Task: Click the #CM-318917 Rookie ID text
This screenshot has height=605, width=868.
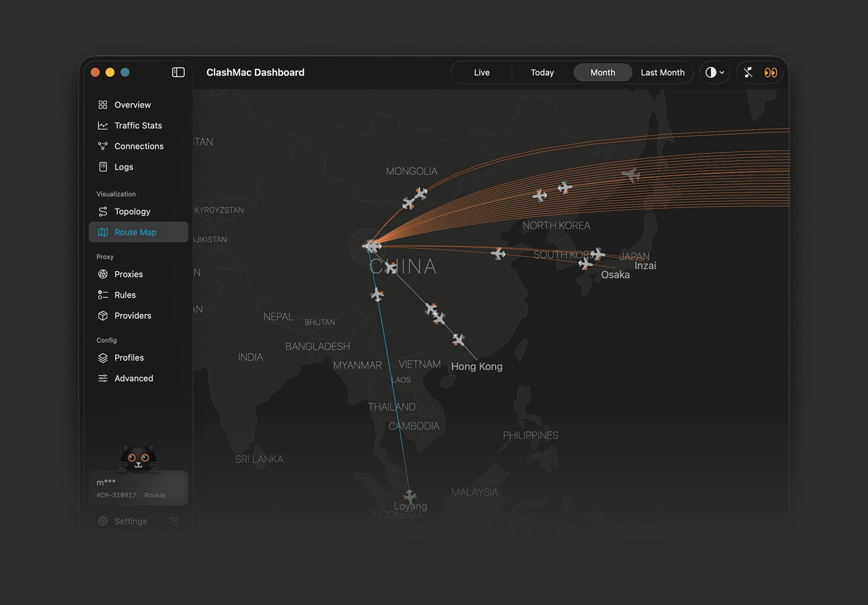Action: pyautogui.click(x=131, y=495)
